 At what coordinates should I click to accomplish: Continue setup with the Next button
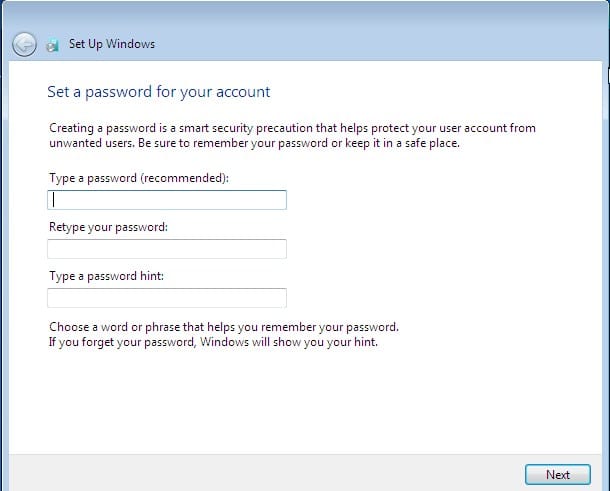coord(558,475)
